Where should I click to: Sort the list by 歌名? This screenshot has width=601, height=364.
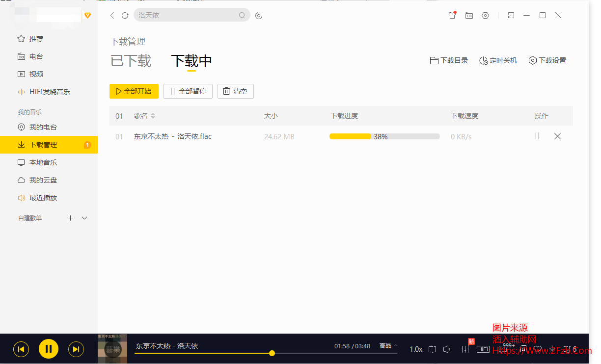pyautogui.click(x=144, y=116)
